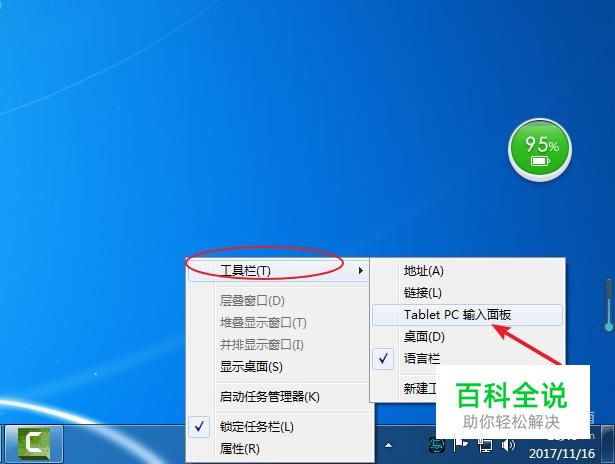Open the volume speaker tray icon
The height and width of the screenshot is (464, 615).
[x=508, y=445]
